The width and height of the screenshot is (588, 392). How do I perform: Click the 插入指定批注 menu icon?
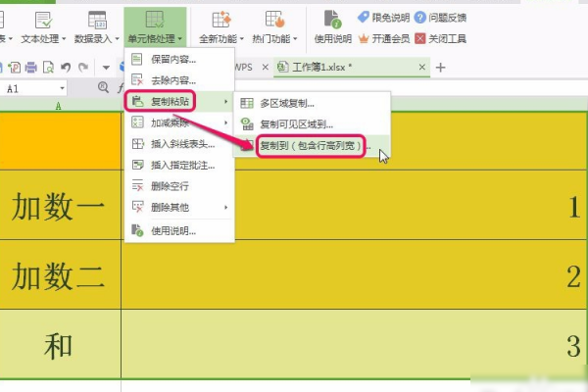pyautogui.click(x=137, y=165)
